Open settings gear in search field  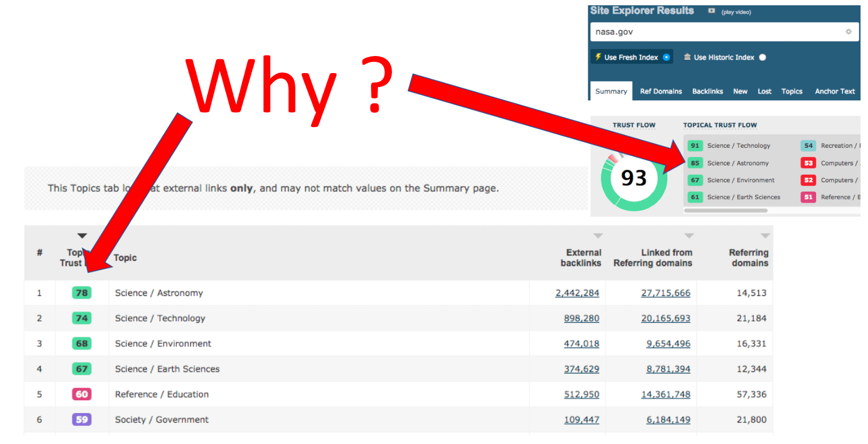848,32
